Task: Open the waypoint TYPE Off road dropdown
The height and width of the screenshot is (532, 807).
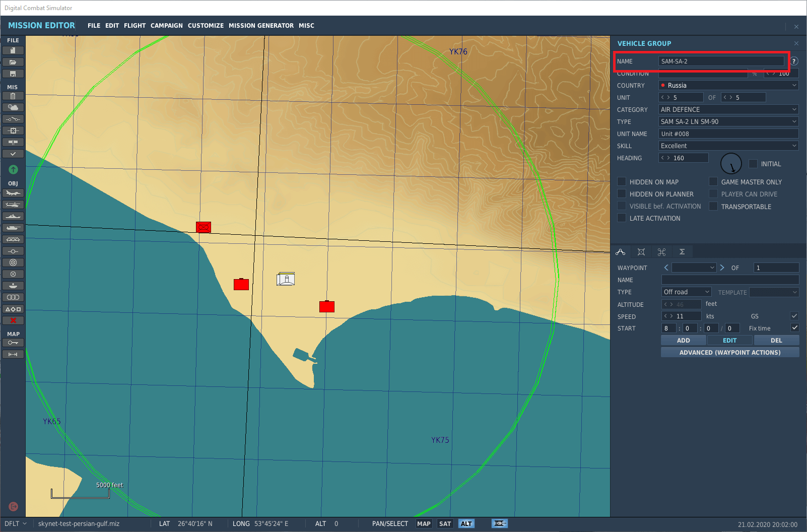Action: coord(686,292)
